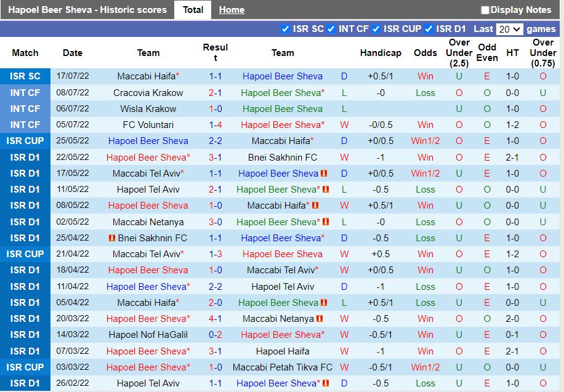Click the ISR D1 badge on the 22/05 row
Viewport: 564px width, 392px height.
click(x=25, y=157)
